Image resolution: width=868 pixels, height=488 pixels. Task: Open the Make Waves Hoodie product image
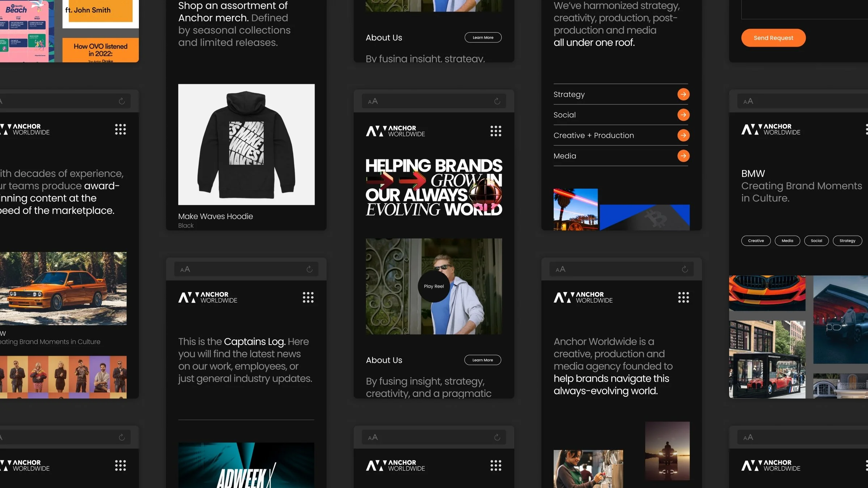pyautogui.click(x=246, y=145)
